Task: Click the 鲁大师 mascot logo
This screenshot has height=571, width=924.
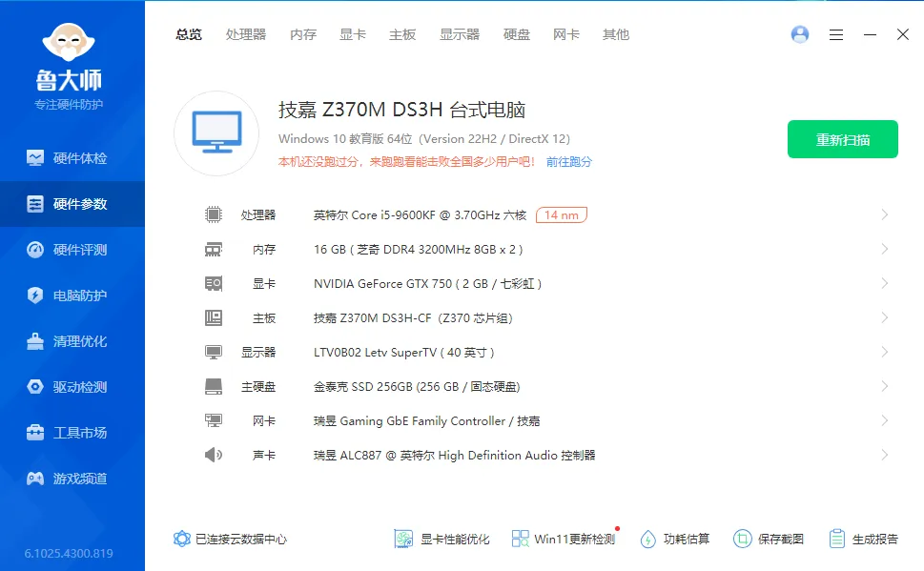Action: [x=69, y=42]
